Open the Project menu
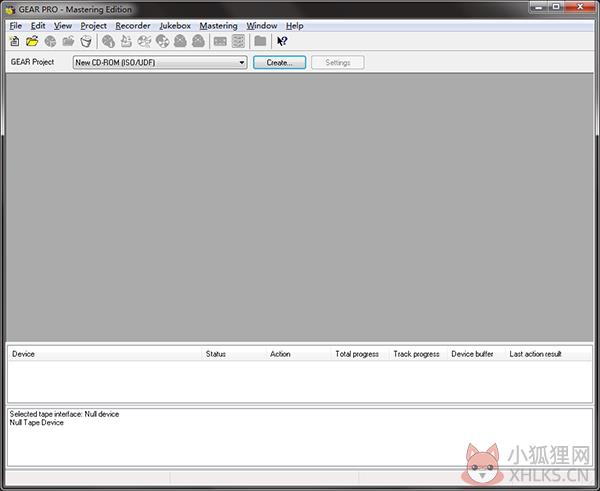This screenshot has width=600, height=491. (x=93, y=26)
